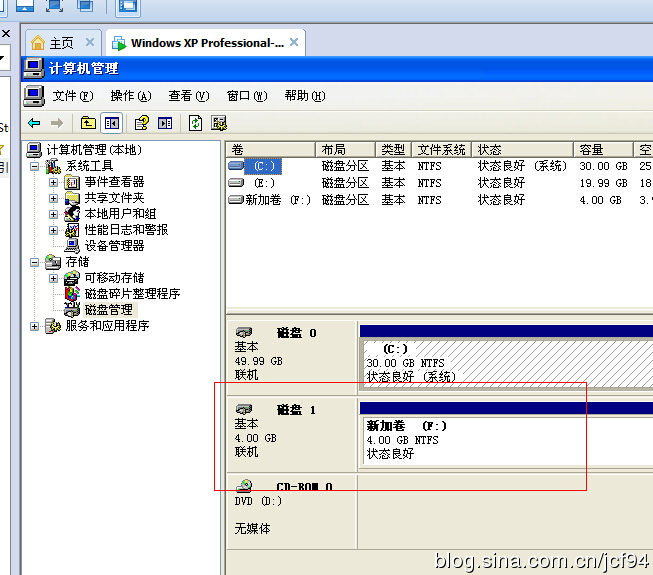
Task: Open the 窗口(W) menu
Action: 247,96
